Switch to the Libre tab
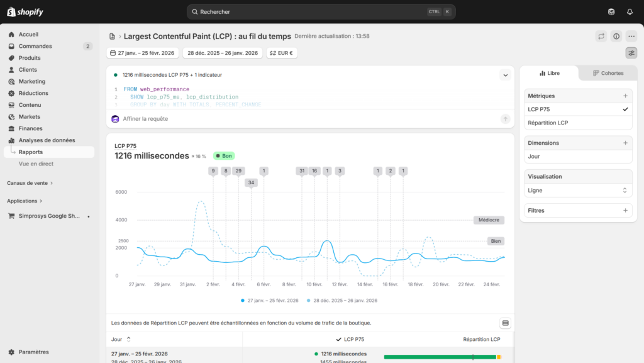 tap(550, 73)
